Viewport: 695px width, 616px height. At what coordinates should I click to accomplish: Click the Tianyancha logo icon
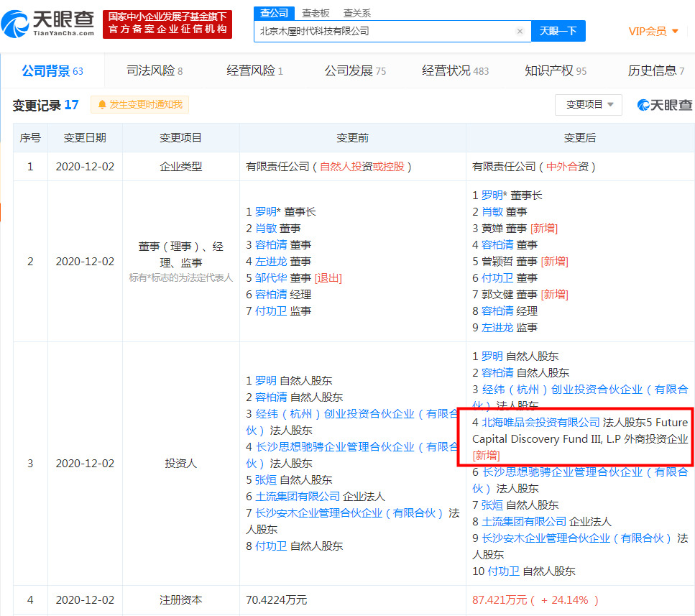(x=15, y=24)
